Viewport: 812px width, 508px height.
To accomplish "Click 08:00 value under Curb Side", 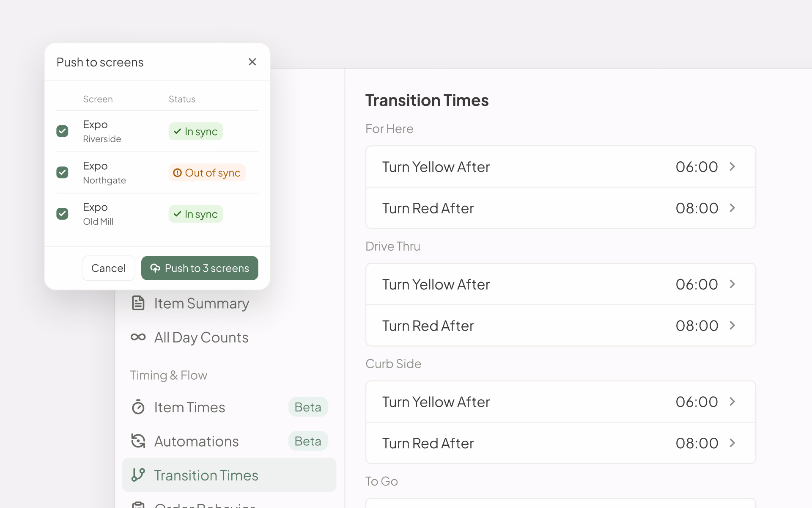I will click(697, 443).
